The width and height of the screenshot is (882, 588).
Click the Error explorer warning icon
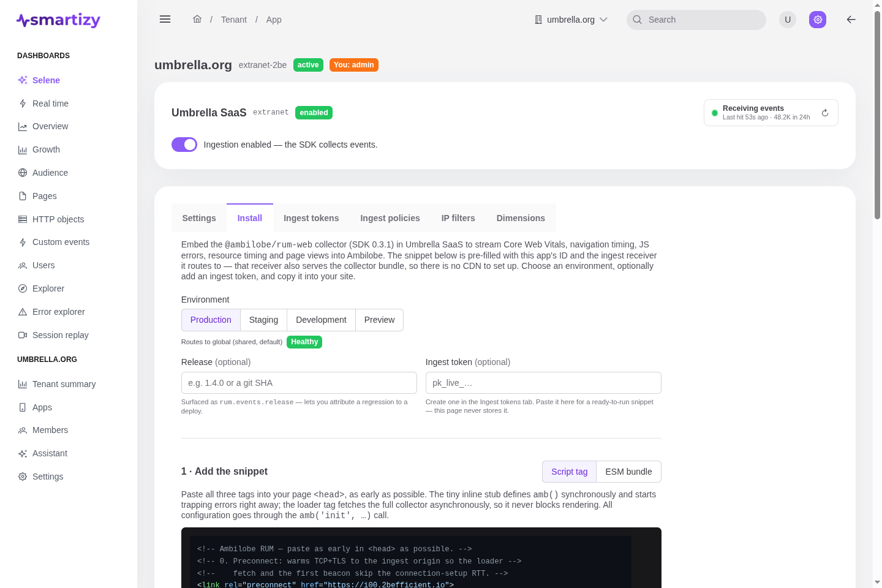(23, 312)
